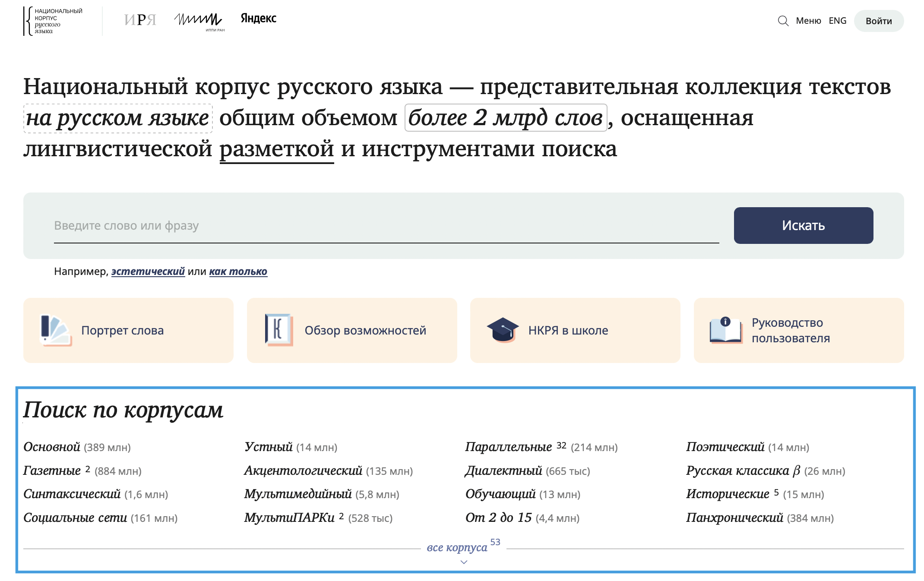
Task: Click the Искать search button
Action: click(x=803, y=225)
